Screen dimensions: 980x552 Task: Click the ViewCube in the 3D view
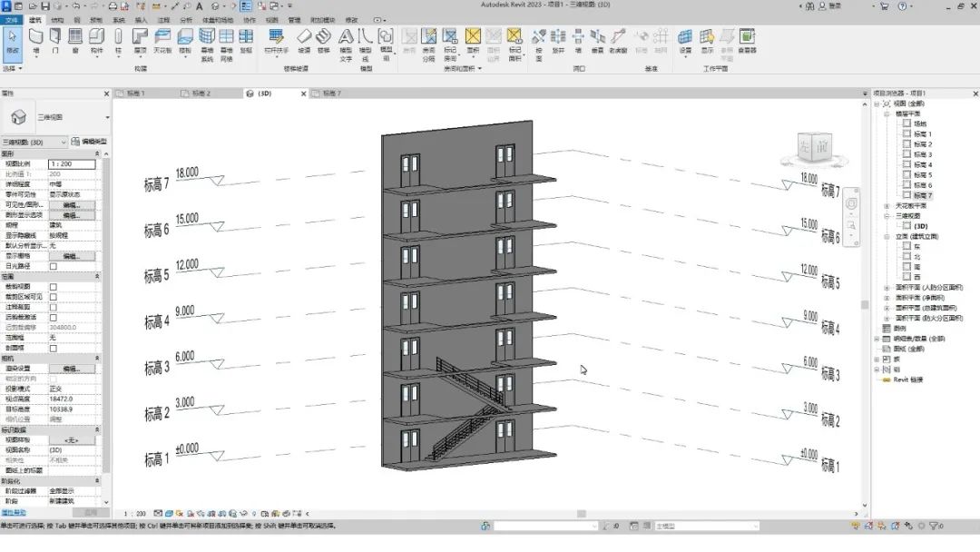(813, 148)
